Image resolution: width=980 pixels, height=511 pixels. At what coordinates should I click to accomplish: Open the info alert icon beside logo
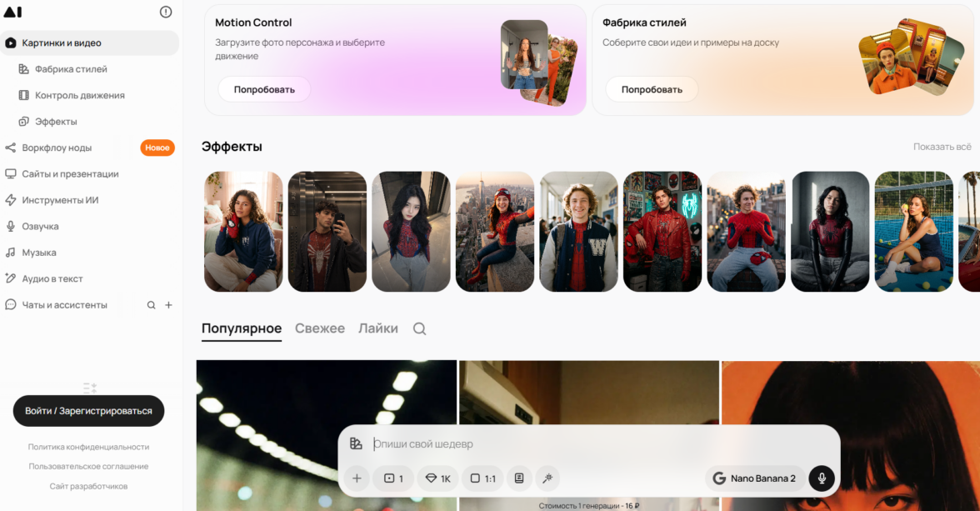(166, 12)
